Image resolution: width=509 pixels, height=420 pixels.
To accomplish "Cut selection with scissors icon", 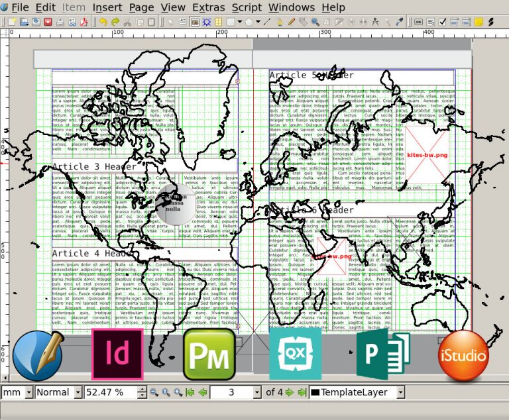I will 127,22.
